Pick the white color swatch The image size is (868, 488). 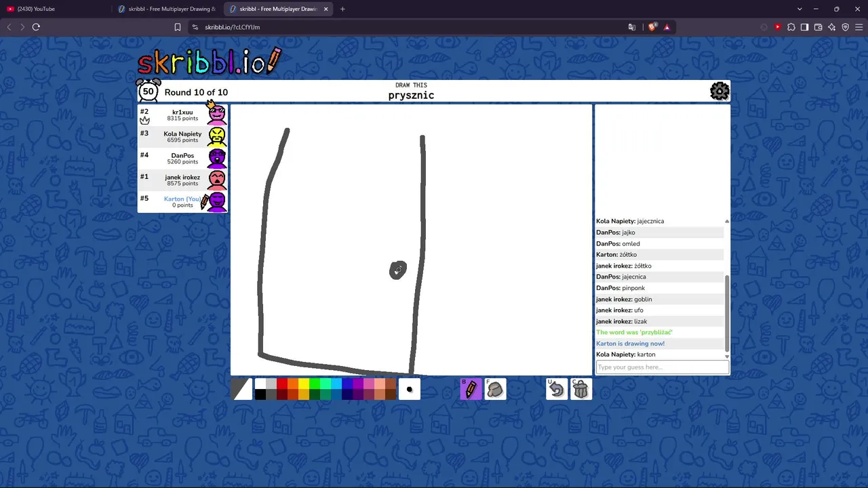click(x=260, y=384)
